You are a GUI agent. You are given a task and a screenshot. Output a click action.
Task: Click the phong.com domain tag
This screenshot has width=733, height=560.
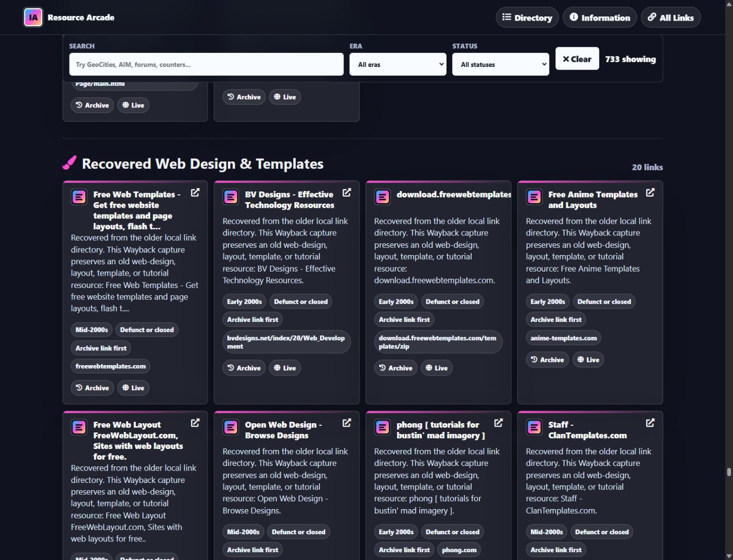[x=459, y=550]
